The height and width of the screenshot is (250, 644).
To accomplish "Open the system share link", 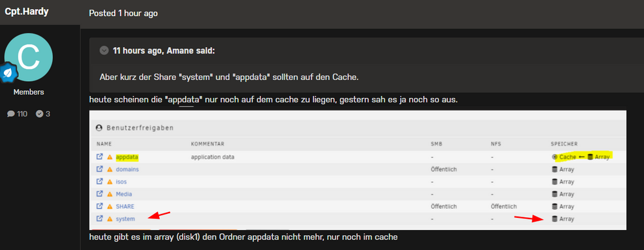I will (126, 219).
